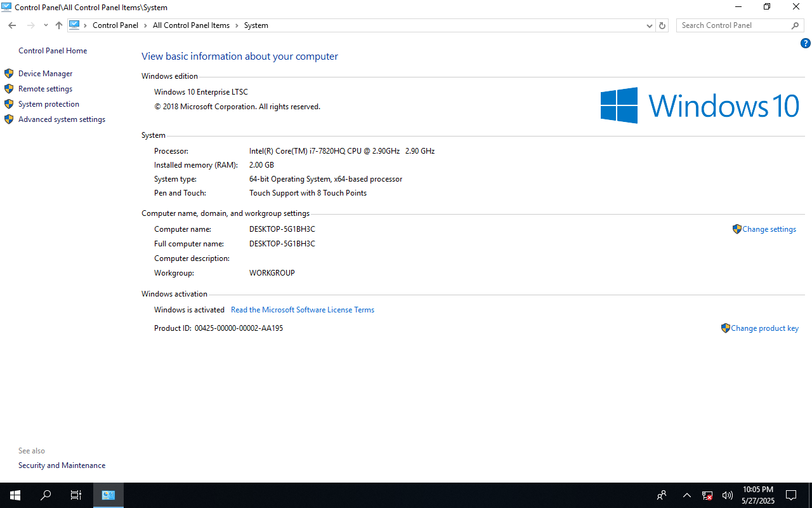Click Touch Support with 8 Touch Points

point(308,193)
